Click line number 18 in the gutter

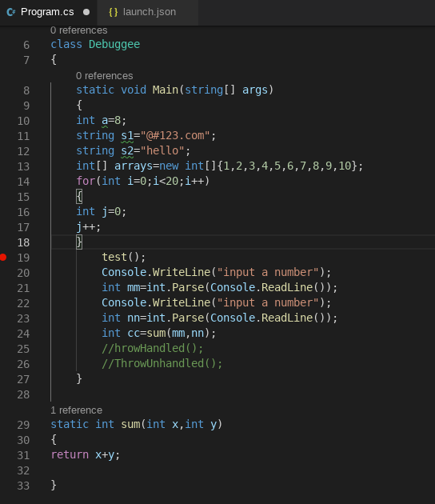(23, 242)
